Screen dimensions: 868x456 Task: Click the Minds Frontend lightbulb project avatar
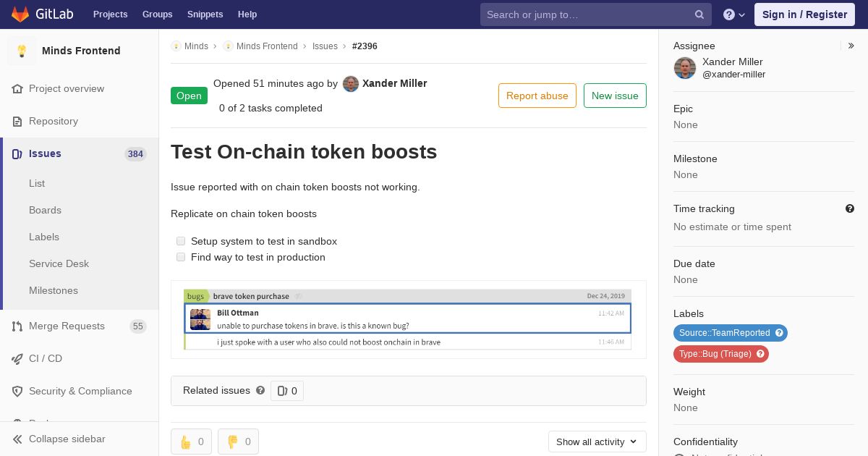[22, 51]
